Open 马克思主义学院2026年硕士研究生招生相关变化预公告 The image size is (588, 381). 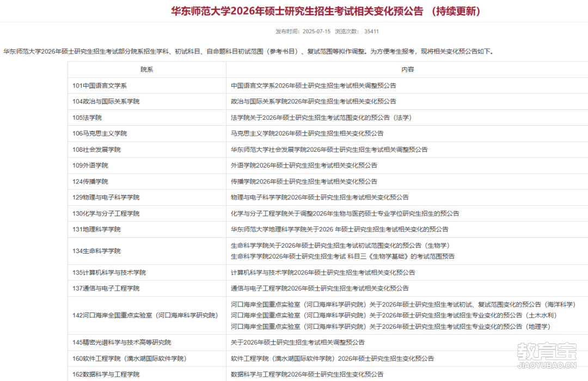(x=307, y=133)
